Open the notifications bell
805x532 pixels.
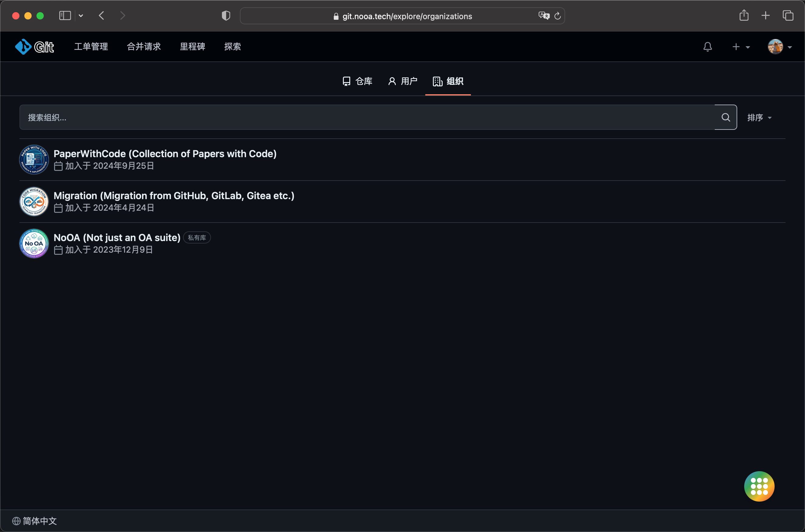pyautogui.click(x=707, y=47)
